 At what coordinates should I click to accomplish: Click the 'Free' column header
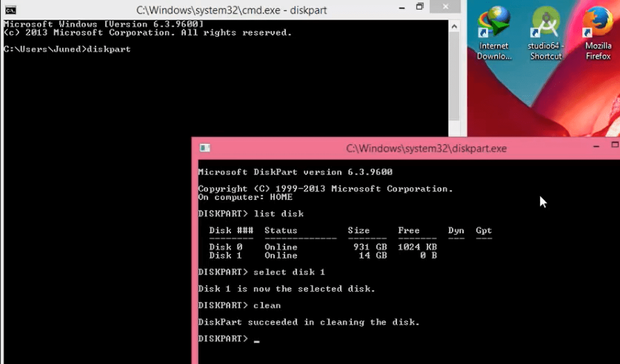[x=409, y=230]
